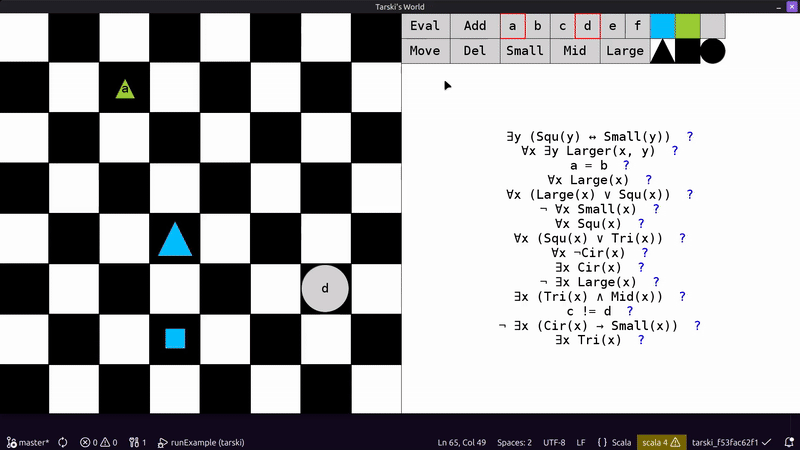Toggle the name label d button
800x450 pixels.
click(588, 26)
